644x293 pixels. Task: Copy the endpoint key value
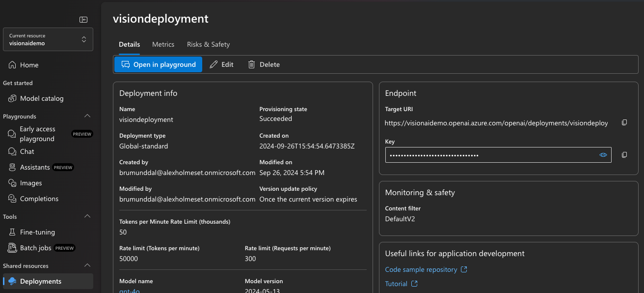tap(624, 155)
